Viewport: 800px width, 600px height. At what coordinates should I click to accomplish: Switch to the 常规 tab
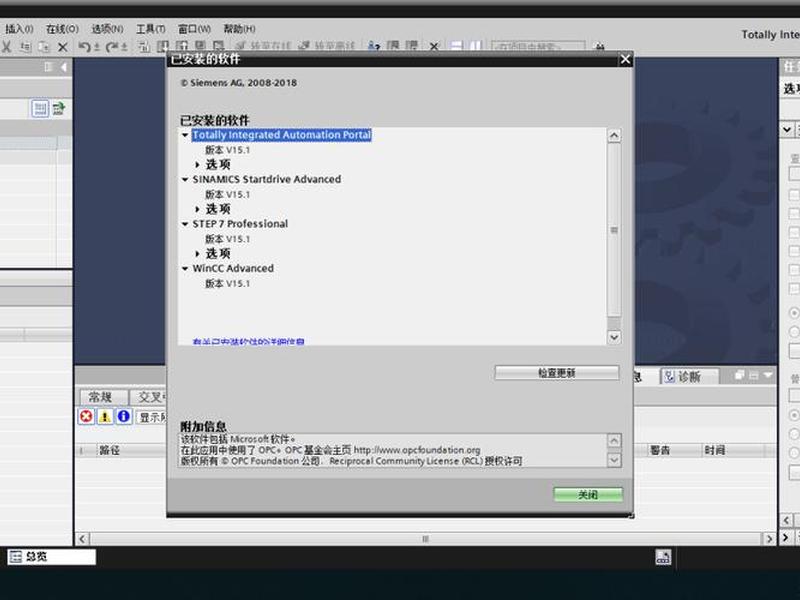(104, 397)
